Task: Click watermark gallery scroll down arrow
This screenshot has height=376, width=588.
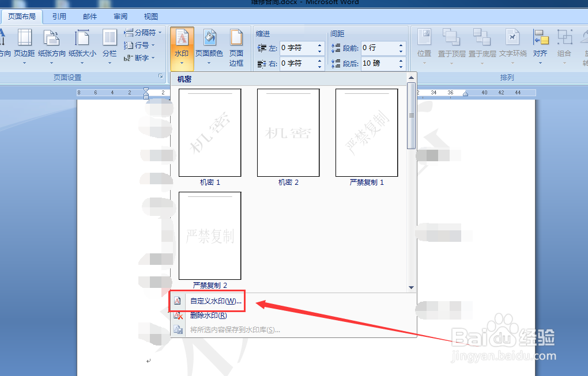Action: tap(412, 288)
